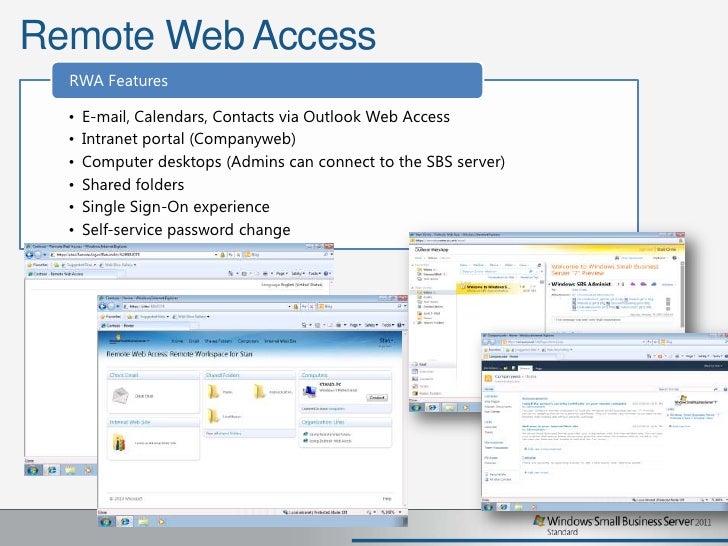This screenshot has width=728, height=546.
Task: Click the Check Email envelope icon
Action: tap(121, 396)
